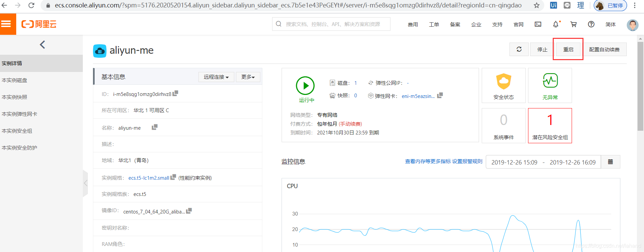Open the 远程连接 dropdown

[216, 77]
